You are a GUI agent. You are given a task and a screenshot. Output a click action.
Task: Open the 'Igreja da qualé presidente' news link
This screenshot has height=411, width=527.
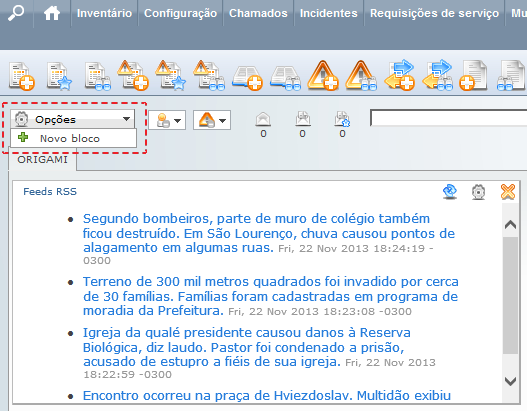point(247,347)
